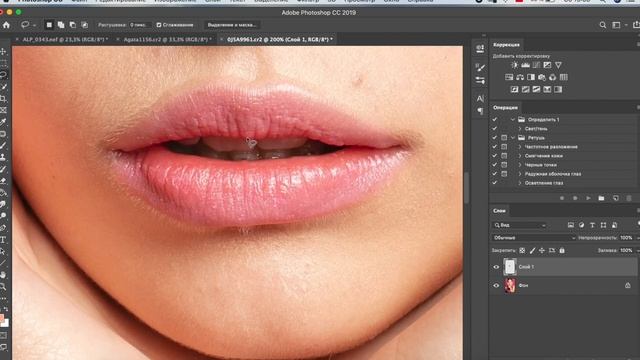Click the Выделение и маска button
Viewport: 640px width, 360px height.
coord(231,25)
